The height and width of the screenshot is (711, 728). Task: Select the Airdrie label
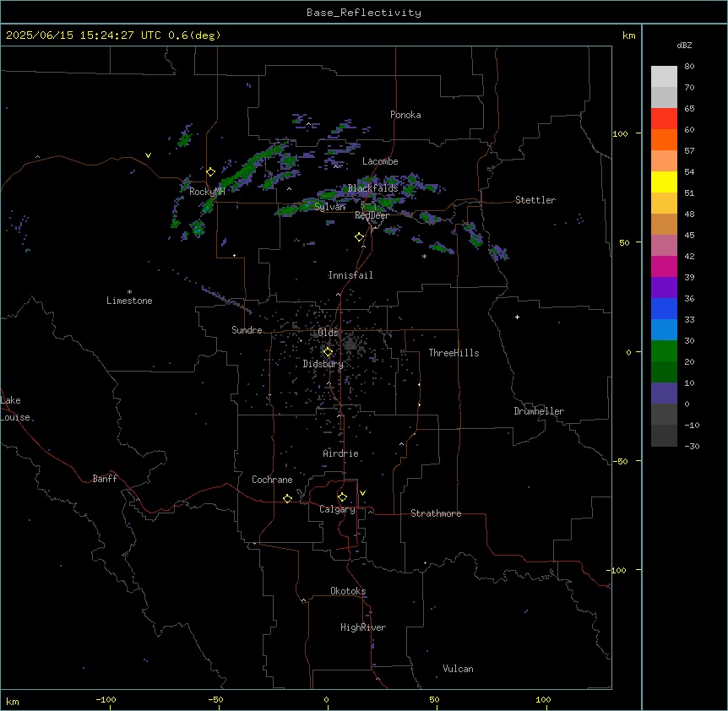[340, 453]
